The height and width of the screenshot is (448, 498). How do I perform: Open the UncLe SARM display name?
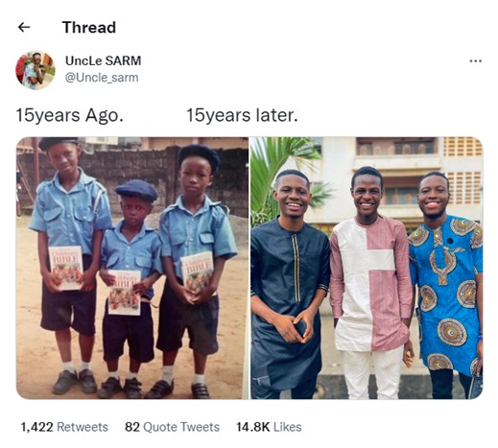(103, 60)
